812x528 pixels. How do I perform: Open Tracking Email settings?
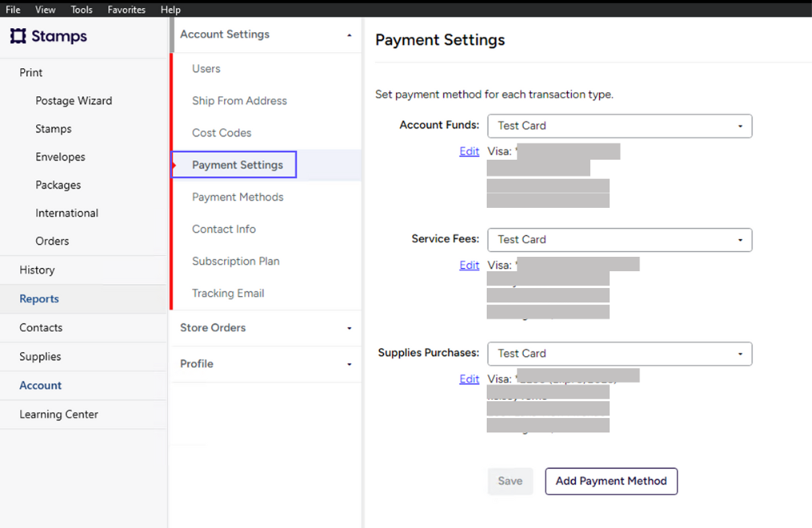[x=228, y=293]
